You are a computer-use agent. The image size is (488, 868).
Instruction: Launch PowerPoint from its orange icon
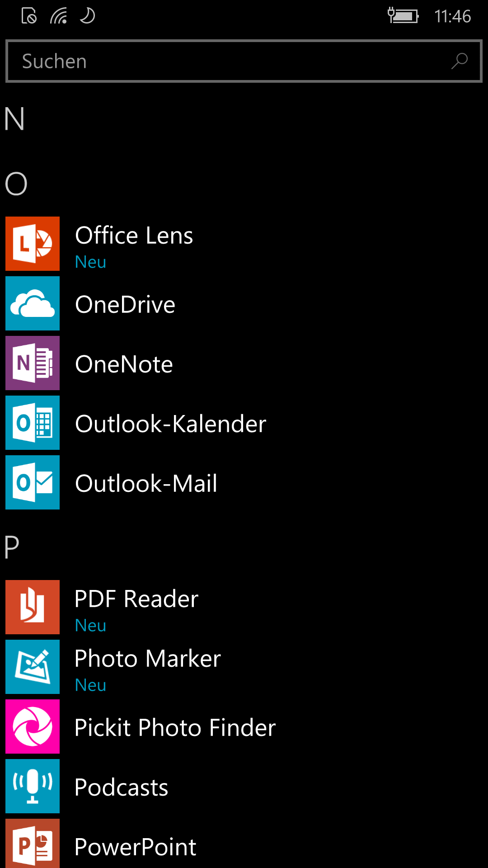tap(33, 844)
